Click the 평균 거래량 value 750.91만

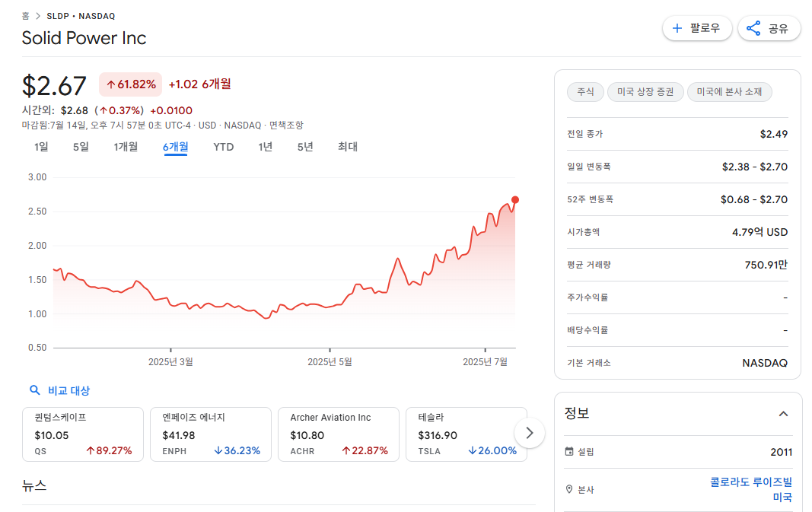pyautogui.click(x=766, y=265)
